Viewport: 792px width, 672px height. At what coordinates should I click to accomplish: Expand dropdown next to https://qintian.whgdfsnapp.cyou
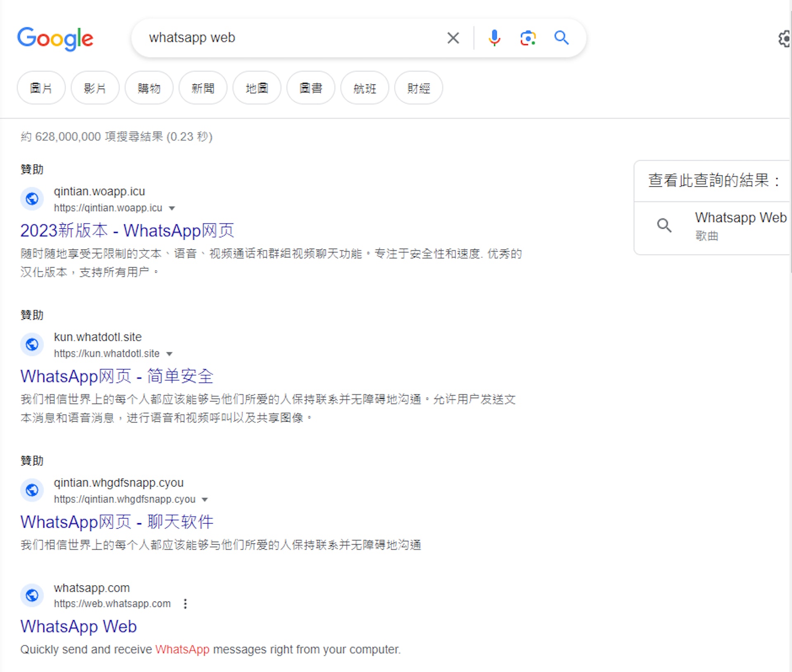tap(205, 500)
